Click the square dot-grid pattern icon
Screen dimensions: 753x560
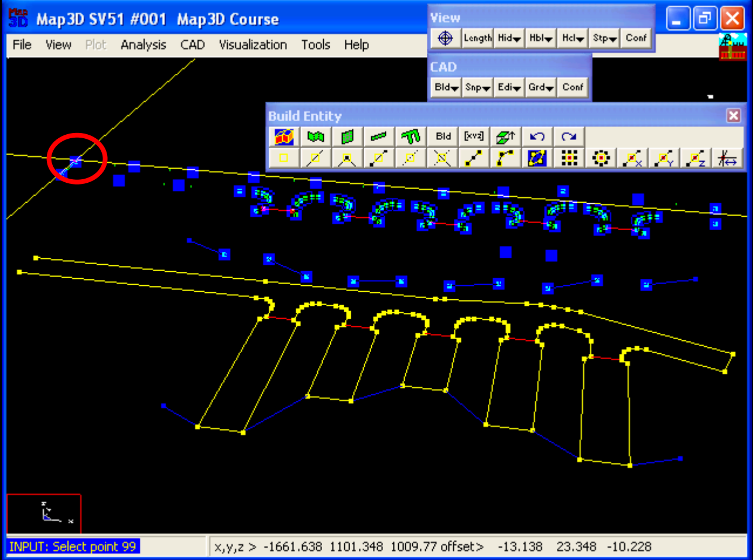[569, 158]
